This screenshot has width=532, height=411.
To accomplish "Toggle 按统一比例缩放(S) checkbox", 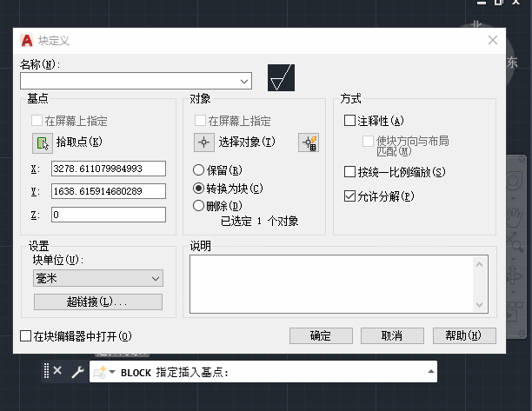I will pyautogui.click(x=349, y=171).
